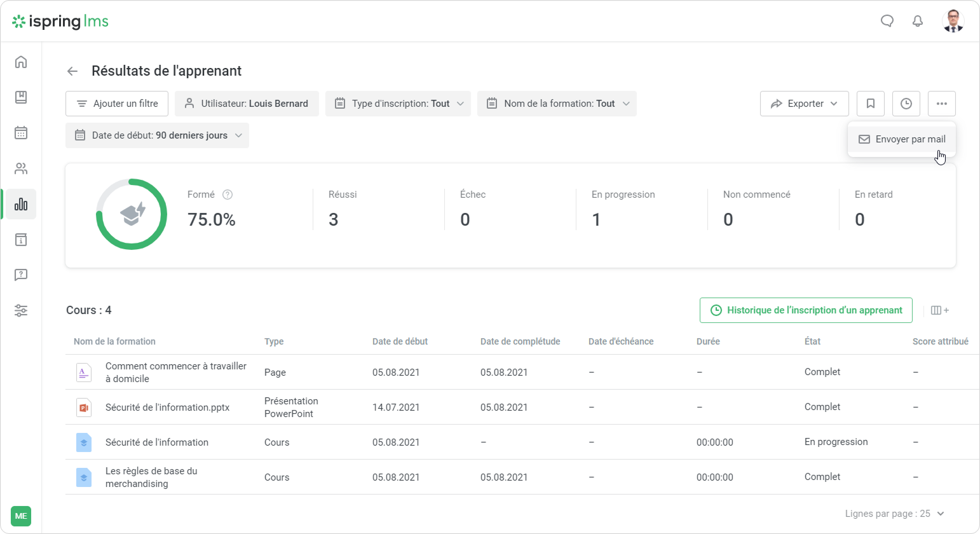Image resolution: width=980 pixels, height=534 pixels.
Task: Click the three-dots more options button
Action: [x=941, y=104]
